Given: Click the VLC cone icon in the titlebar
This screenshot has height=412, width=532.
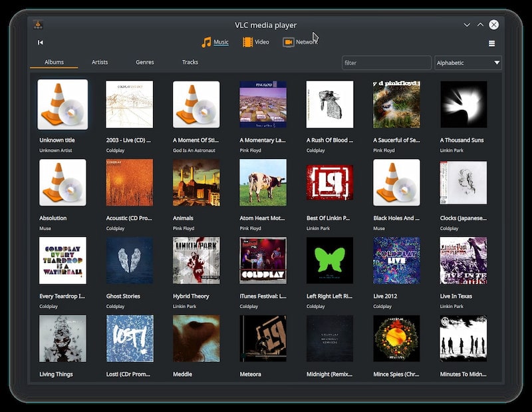Looking at the screenshot, I should point(38,25).
